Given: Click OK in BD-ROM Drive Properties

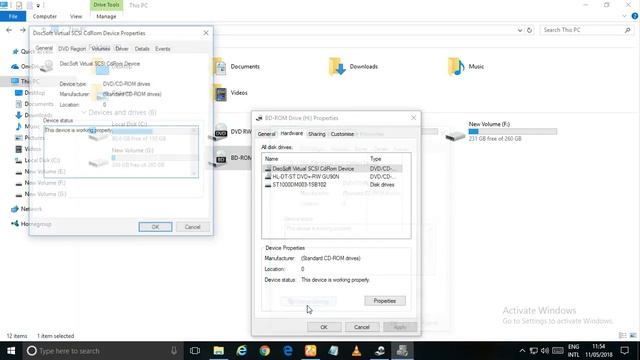Looking at the screenshot, I should (324, 327).
